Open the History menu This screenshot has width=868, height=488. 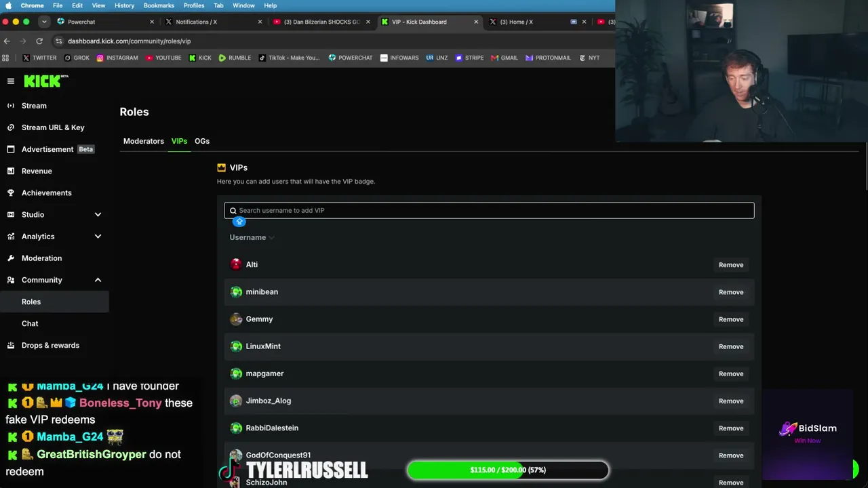pos(124,5)
